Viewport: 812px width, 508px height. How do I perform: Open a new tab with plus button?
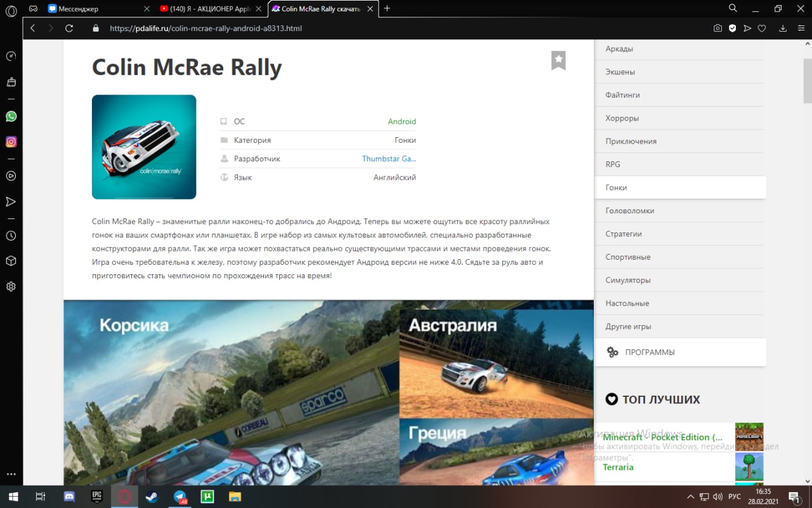tap(387, 8)
